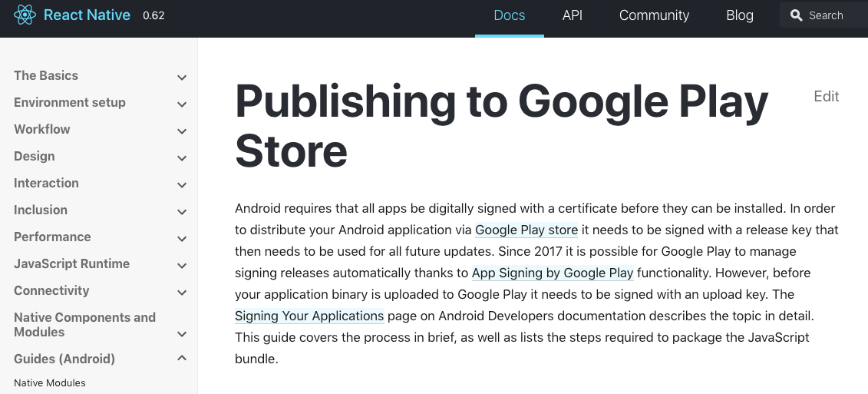Focus the Search input field
868x394 pixels.
[x=824, y=15]
